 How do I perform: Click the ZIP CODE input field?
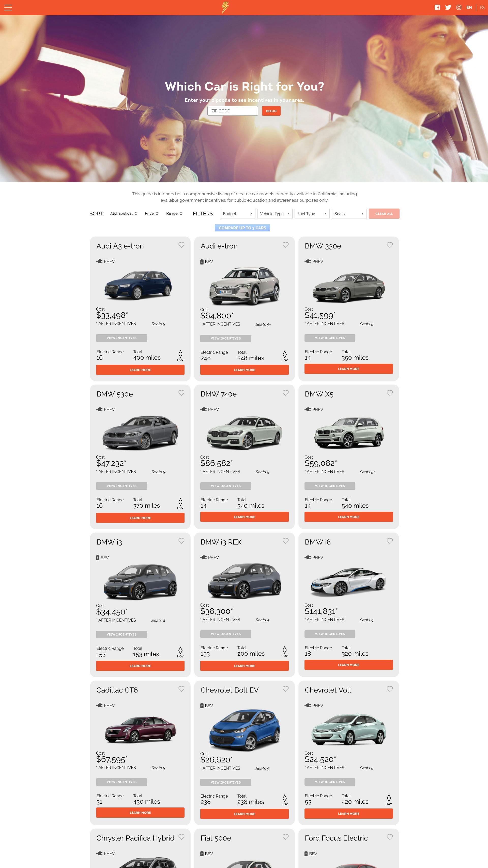coord(232,111)
